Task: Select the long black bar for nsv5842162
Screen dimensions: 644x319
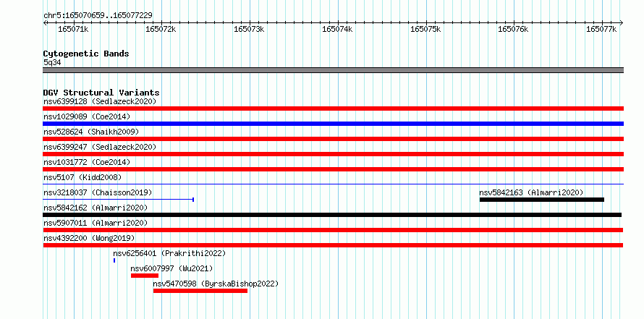Action: click(x=332, y=215)
